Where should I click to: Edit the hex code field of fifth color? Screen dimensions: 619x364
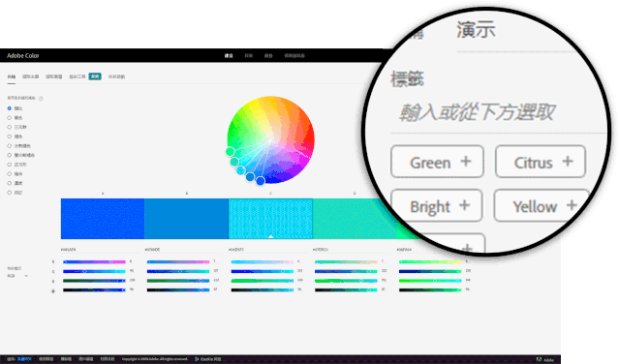[x=436, y=250]
